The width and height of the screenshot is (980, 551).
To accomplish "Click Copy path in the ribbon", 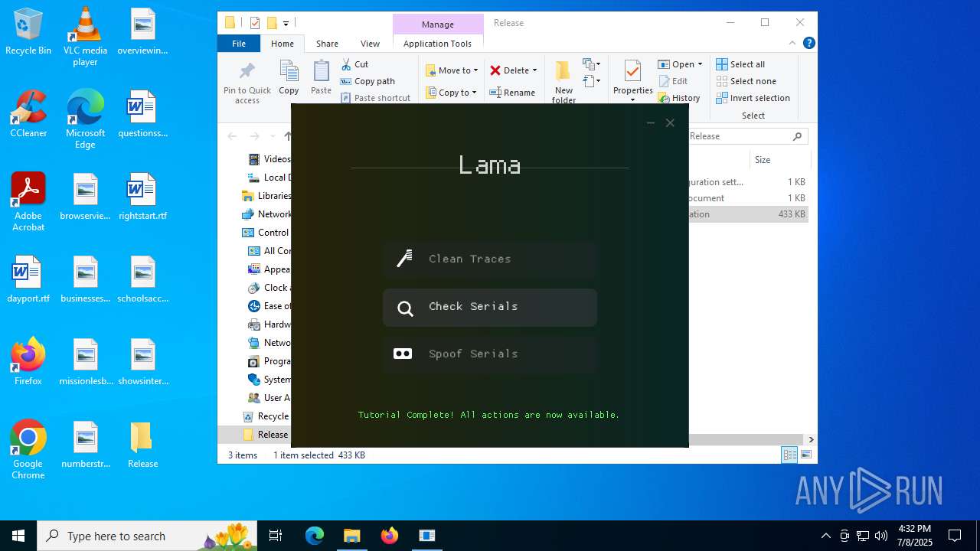I will coord(367,81).
